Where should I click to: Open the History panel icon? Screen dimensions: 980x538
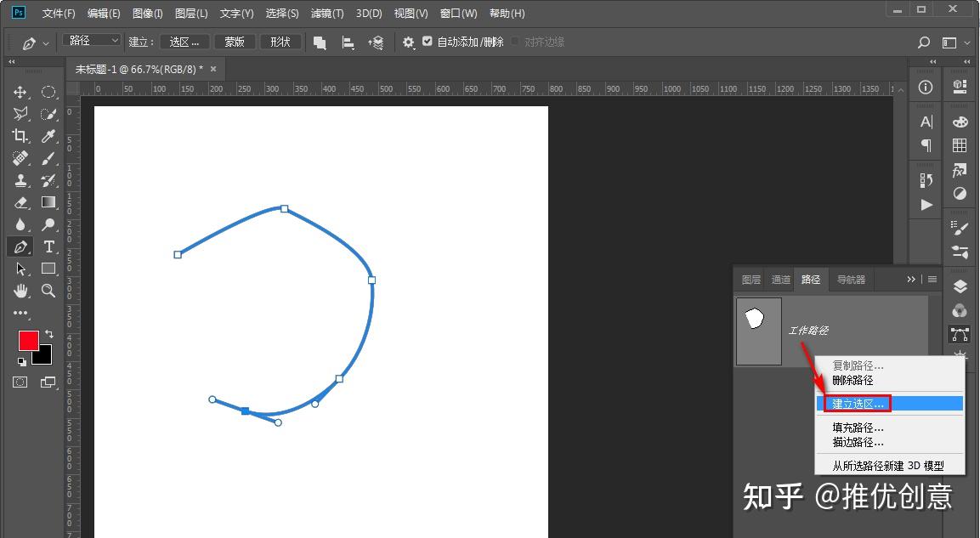coord(926,180)
